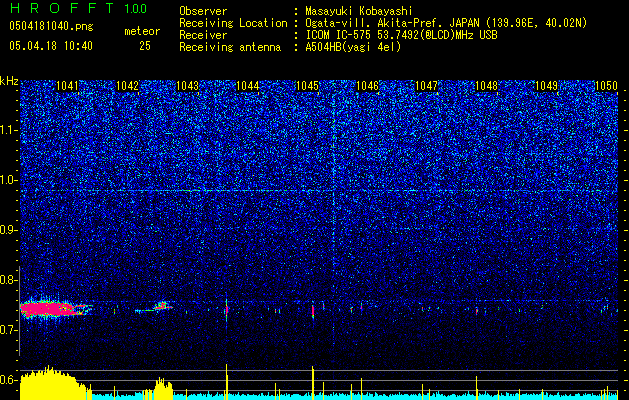Viewport: 629px width, 400px height.
Task: Click the date stamp 05.04.18 10:40
Action: point(51,46)
